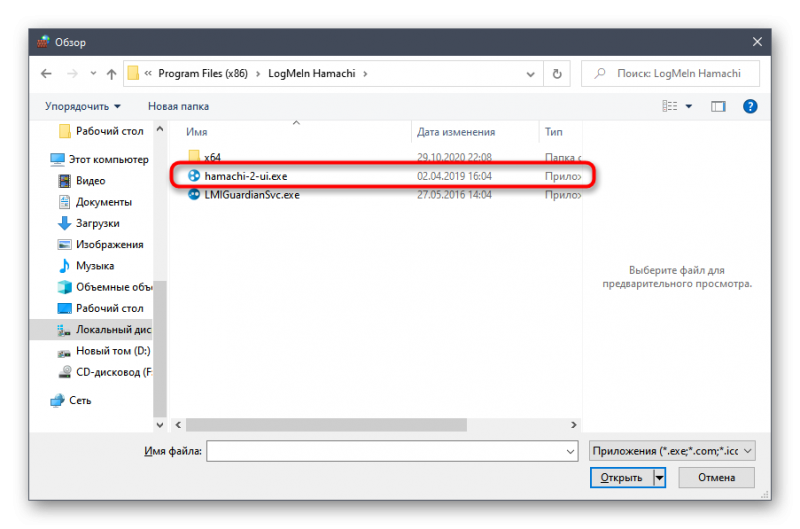The image size is (800, 529).
Task: Click file list horizontal scrollbar left arrow
Action: [178, 425]
